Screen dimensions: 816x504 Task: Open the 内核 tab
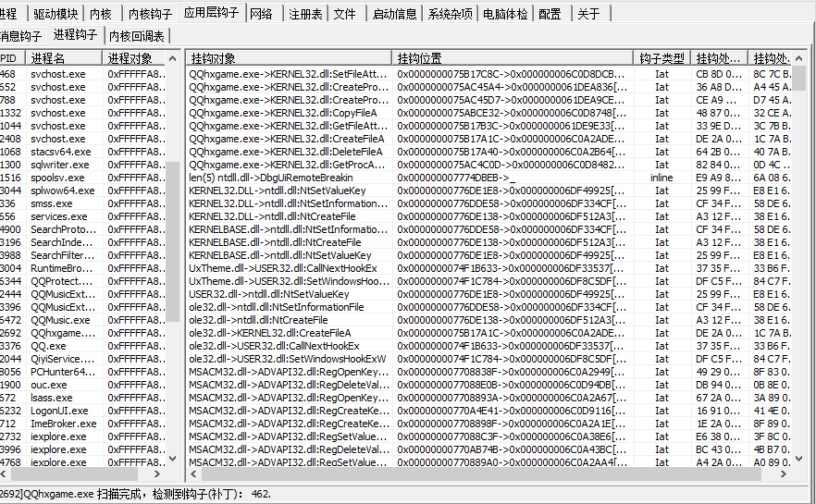101,14
